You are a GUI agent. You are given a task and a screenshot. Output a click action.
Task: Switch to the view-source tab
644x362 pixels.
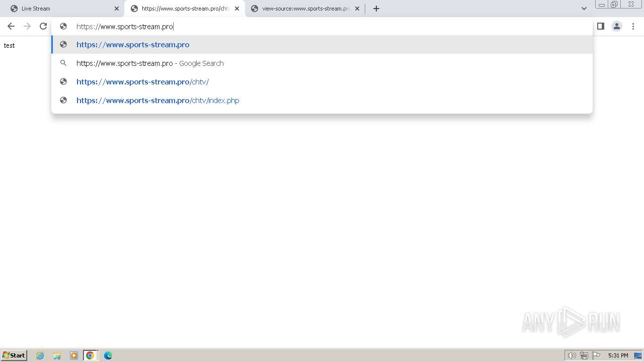coord(305,9)
